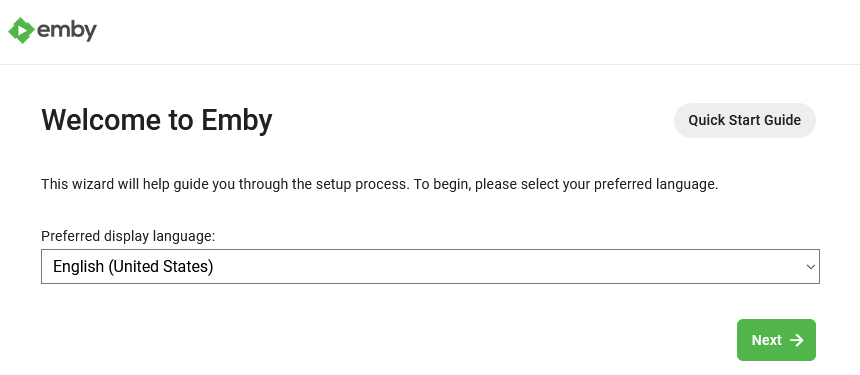Click the word "Welcome" in the page heading
The image size is (860, 375).
point(101,120)
